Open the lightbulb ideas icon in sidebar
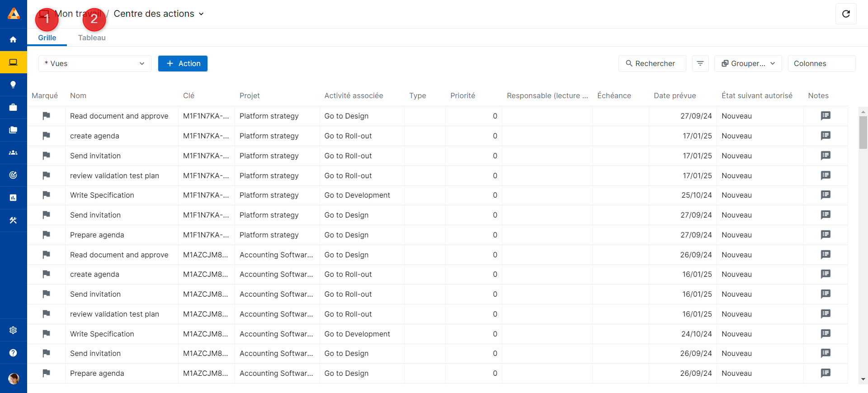868x393 pixels. click(x=13, y=85)
